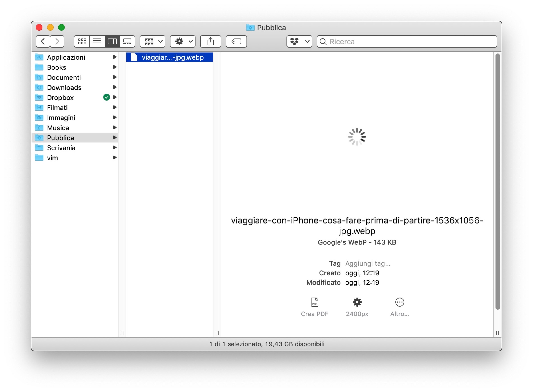This screenshot has width=533, height=392.
Task: Click Aggiungi tag... field
Action: [x=368, y=263]
